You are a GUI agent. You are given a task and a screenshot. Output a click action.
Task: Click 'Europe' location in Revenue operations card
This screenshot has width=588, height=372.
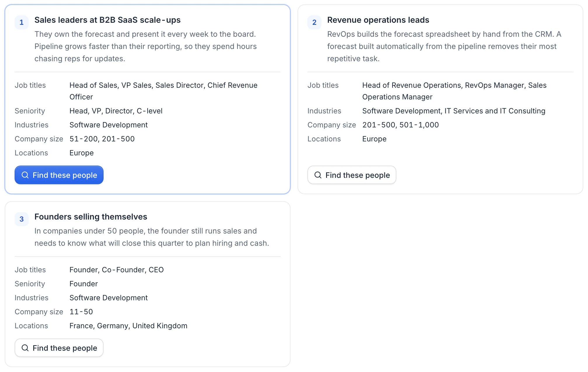point(374,139)
